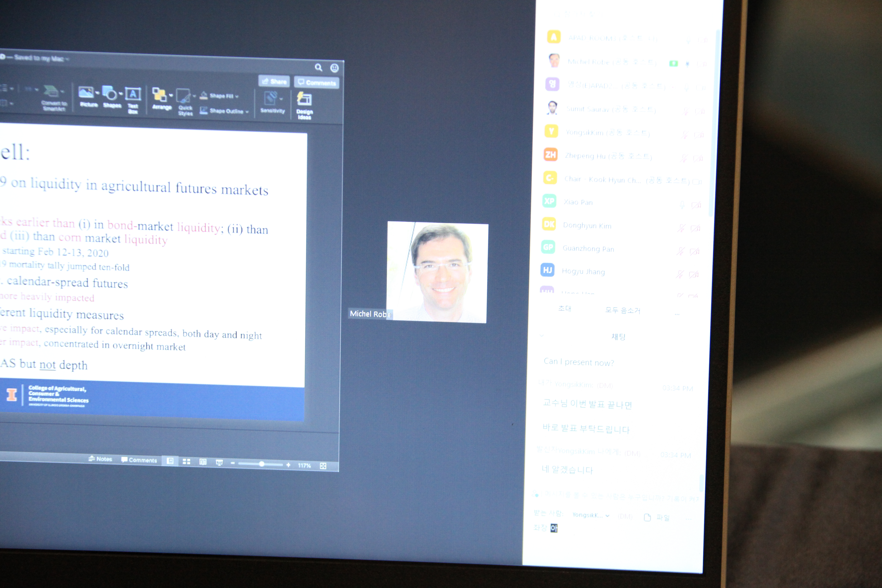The width and height of the screenshot is (882, 588).
Task: Toggle Donghyun Kim's video-off camera icon
Action: 695,228
